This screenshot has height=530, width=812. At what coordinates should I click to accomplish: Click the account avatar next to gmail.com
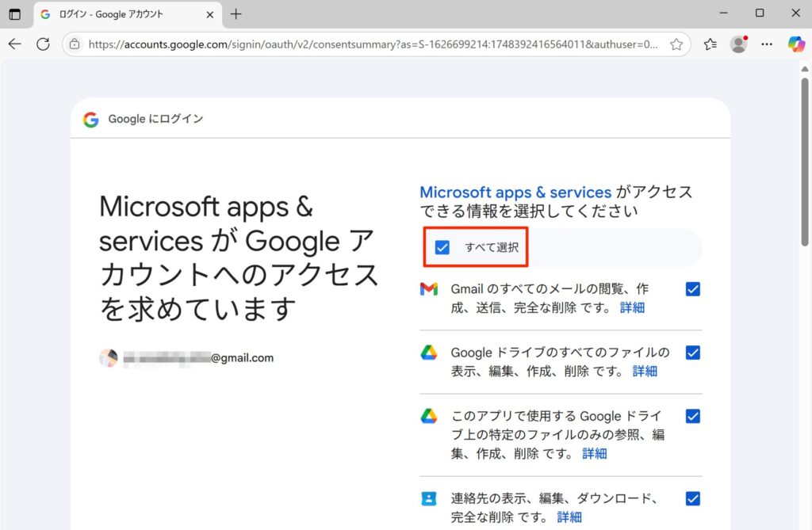[x=108, y=357]
